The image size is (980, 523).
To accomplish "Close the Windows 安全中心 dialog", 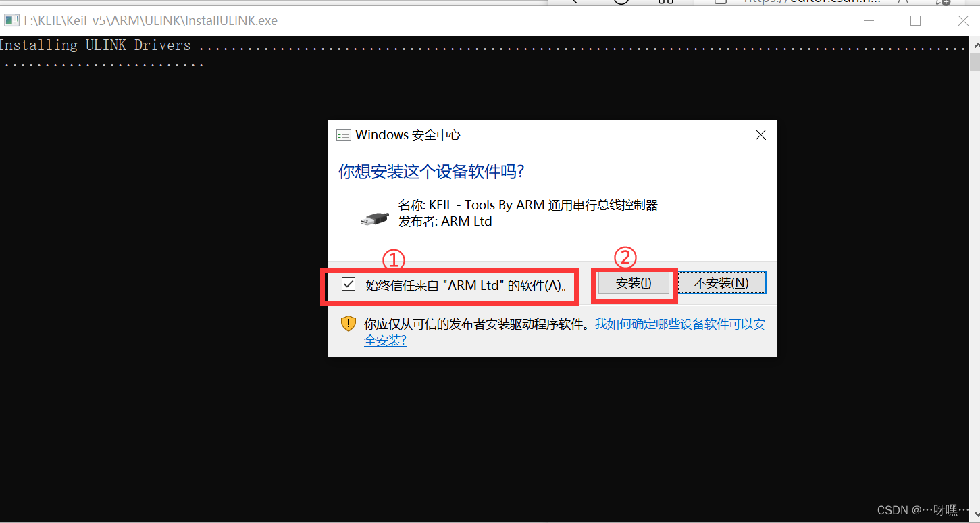I will tap(760, 135).
